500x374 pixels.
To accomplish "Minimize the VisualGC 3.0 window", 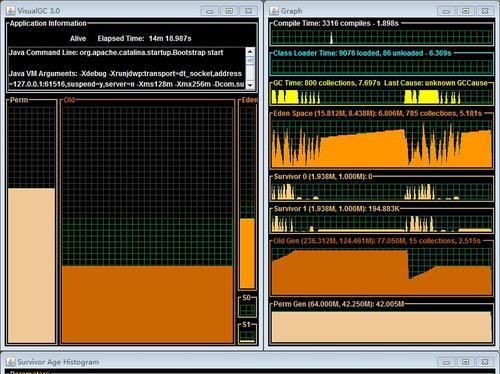I will (x=210, y=11).
